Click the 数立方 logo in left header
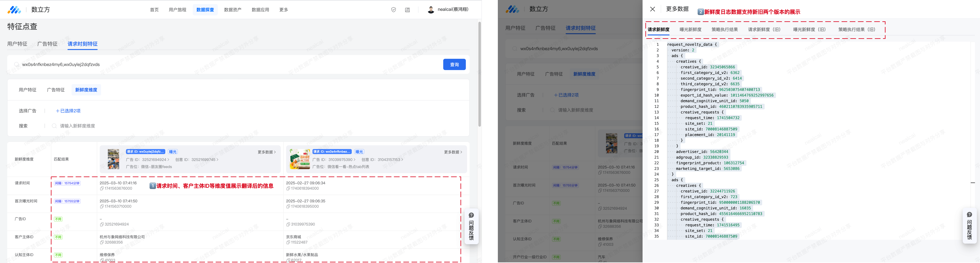The height and width of the screenshot is (263, 980). click(x=14, y=10)
